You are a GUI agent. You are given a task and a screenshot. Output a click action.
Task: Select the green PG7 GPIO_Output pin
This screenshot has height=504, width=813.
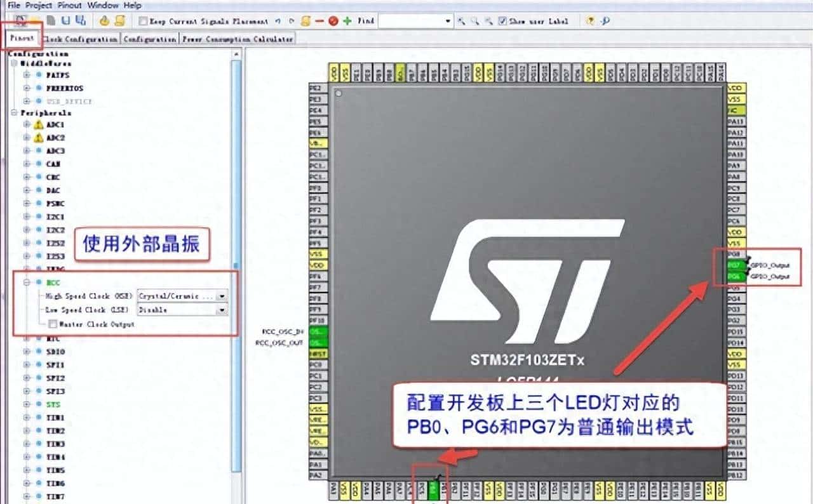734,265
